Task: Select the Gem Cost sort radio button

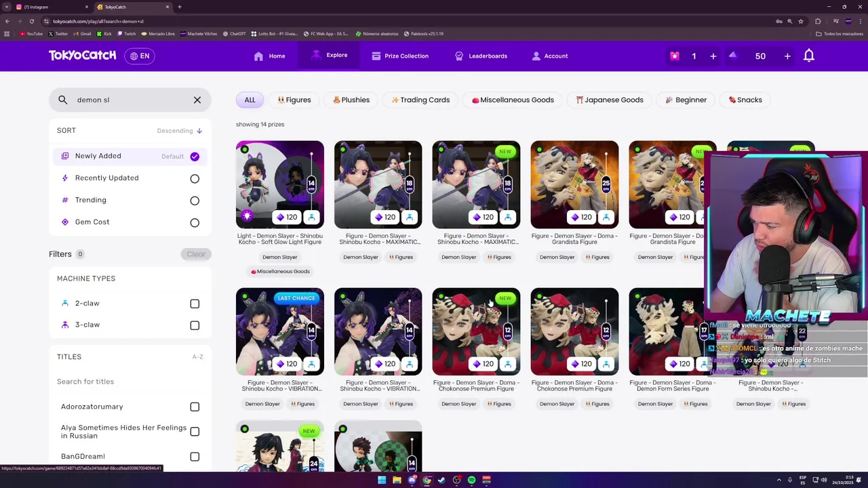Action: pos(195,222)
